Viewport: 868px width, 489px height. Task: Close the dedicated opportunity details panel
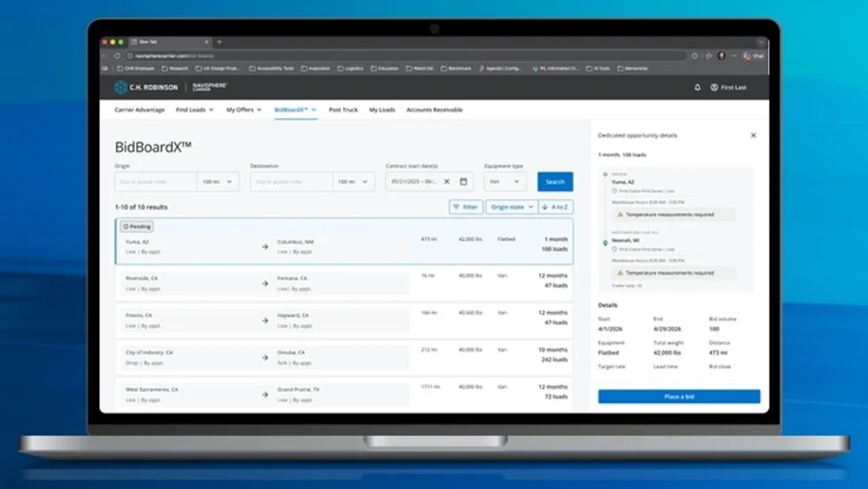[x=754, y=136]
